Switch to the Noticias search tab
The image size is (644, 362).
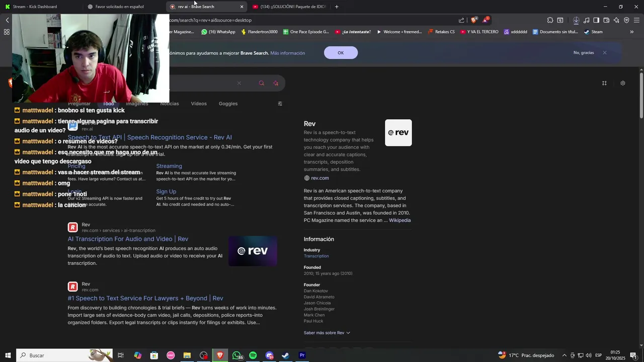point(170,104)
